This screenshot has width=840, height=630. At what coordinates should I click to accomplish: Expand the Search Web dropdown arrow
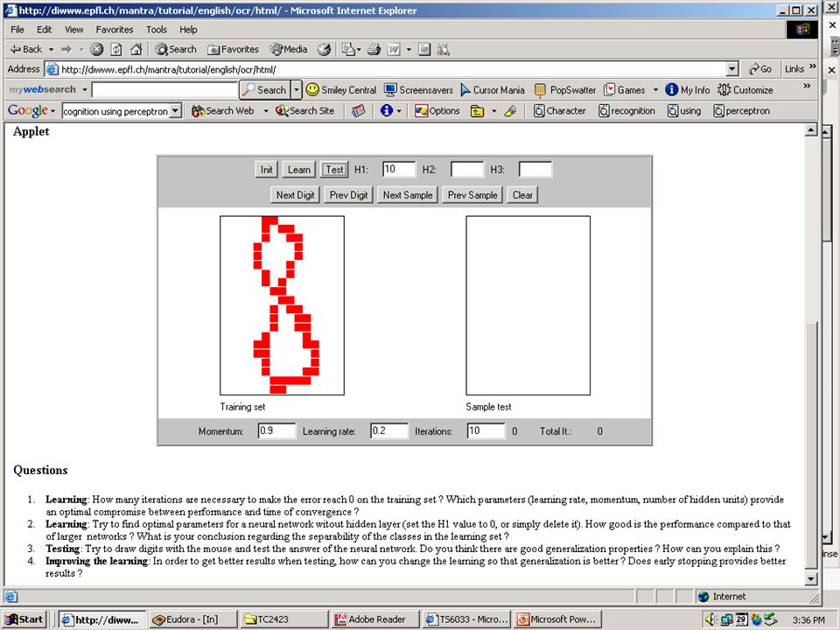(x=265, y=111)
